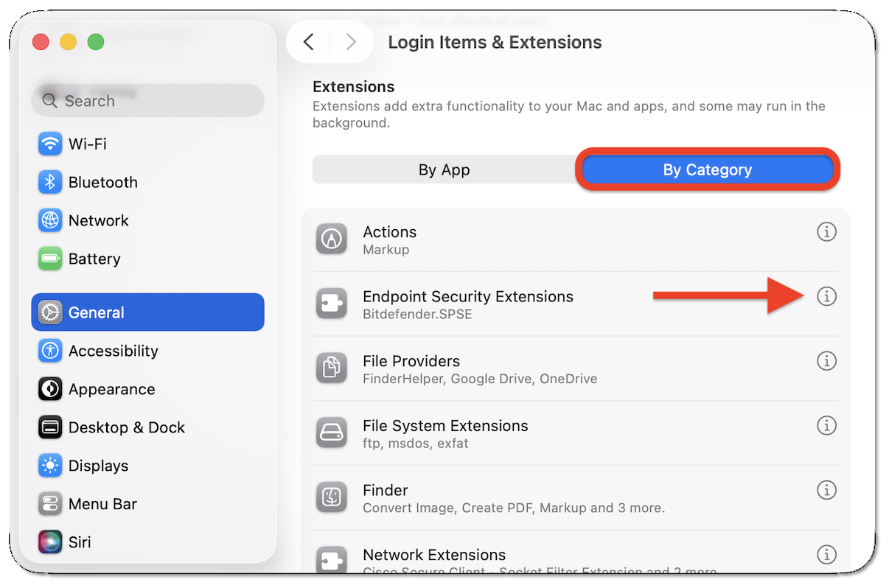The width and height of the screenshot is (889, 588).
Task: Open Network Extensions info button
Action: pos(826,554)
